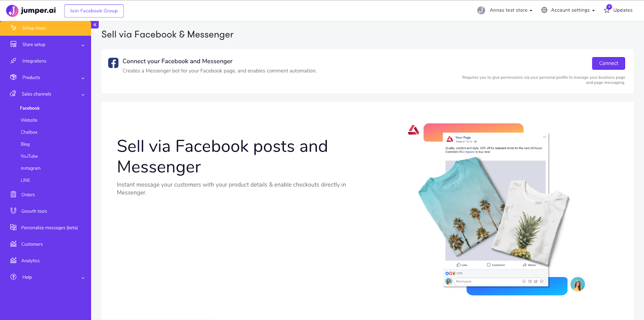Screen dimensions: 644x320
Task: Click the Account settings gear icon
Action: [544, 10]
